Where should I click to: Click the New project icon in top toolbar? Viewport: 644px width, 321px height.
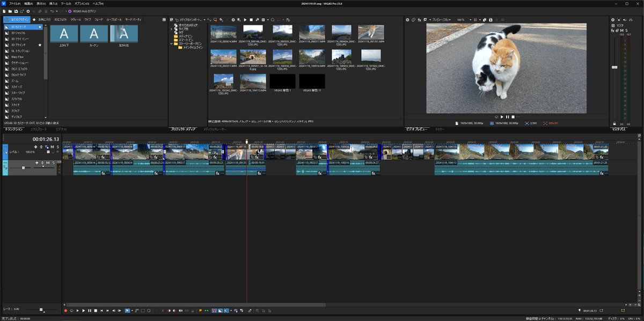tap(4, 11)
